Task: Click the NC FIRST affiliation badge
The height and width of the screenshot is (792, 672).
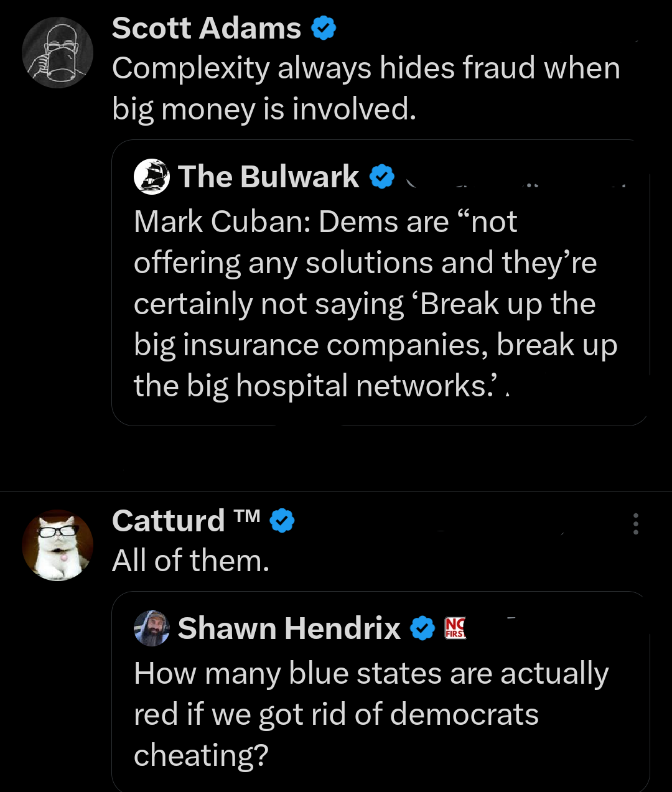Action: pos(455,628)
